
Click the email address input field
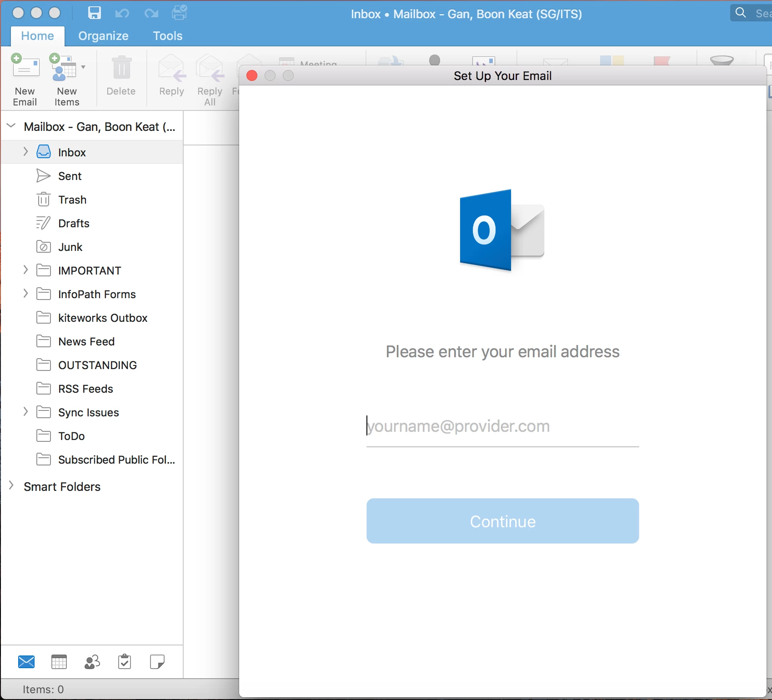point(503,426)
